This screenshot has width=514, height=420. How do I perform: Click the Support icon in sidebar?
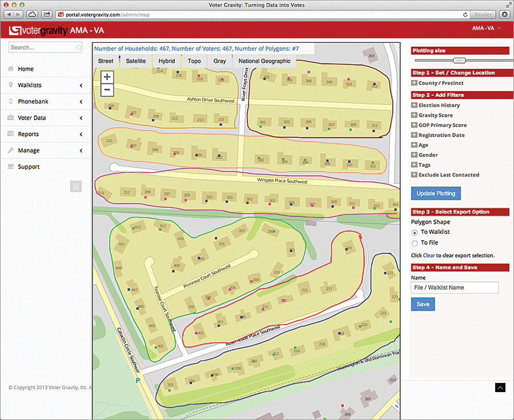point(11,166)
